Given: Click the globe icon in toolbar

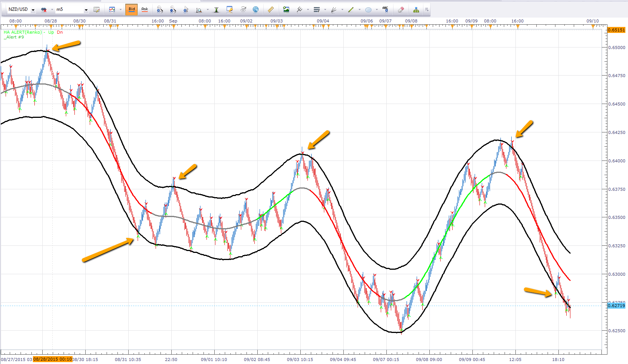Looking at the screenshot, I should coord(256,9).
